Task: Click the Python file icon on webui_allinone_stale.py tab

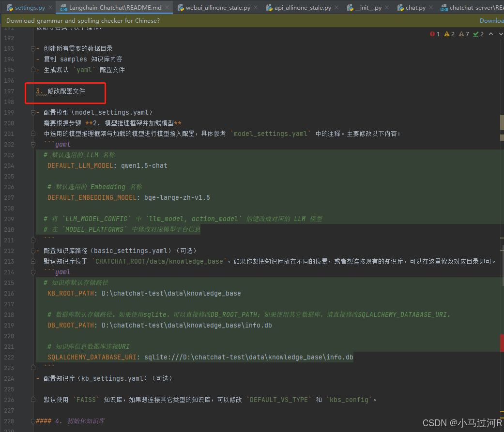Action: click(x=181, y=7)
